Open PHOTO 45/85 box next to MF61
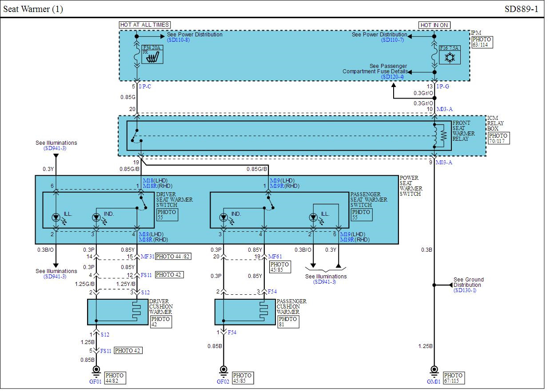 [279, 267]
